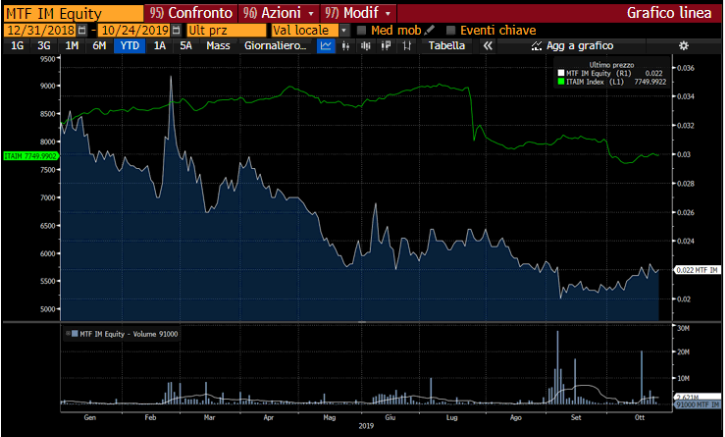
Task: Select the 1G time range tab
Action: tap(17, 46)
